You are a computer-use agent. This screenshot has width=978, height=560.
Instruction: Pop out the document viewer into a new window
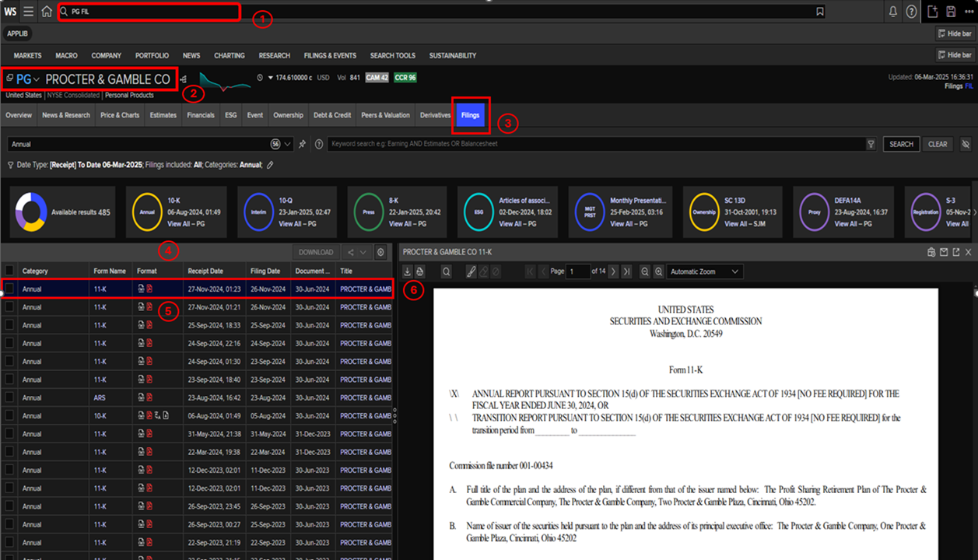956,252
